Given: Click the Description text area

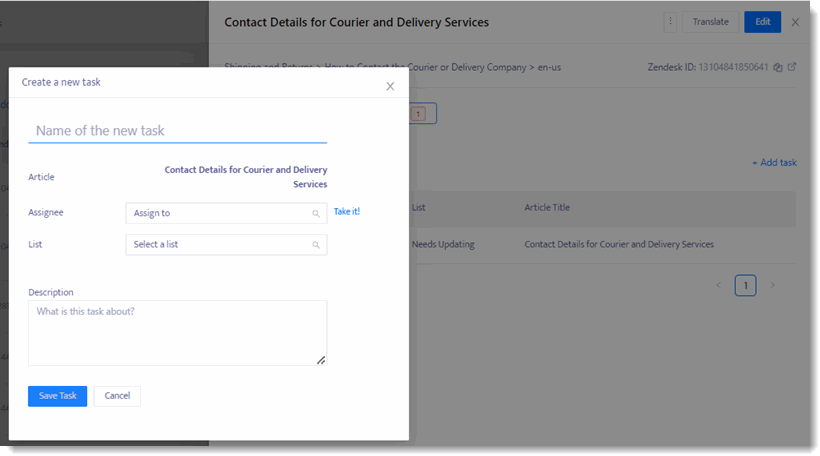Looking at the screenshot, I should point(177,333).
